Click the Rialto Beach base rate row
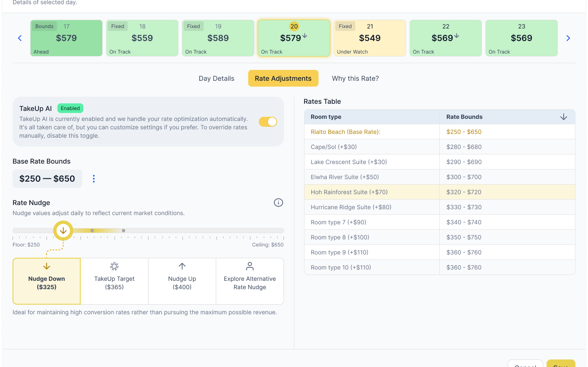This screenshot has height=367, width=588. pos(439,132)
